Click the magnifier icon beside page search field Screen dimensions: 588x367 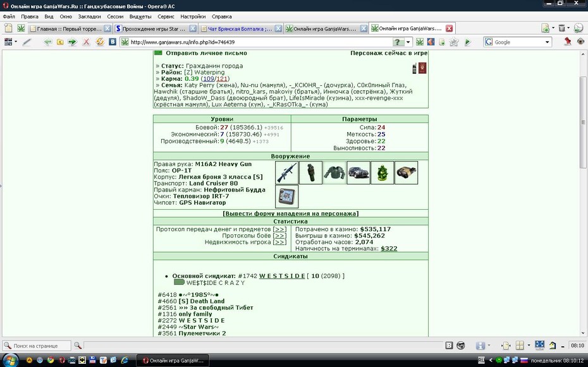click(x=78, y=346)
